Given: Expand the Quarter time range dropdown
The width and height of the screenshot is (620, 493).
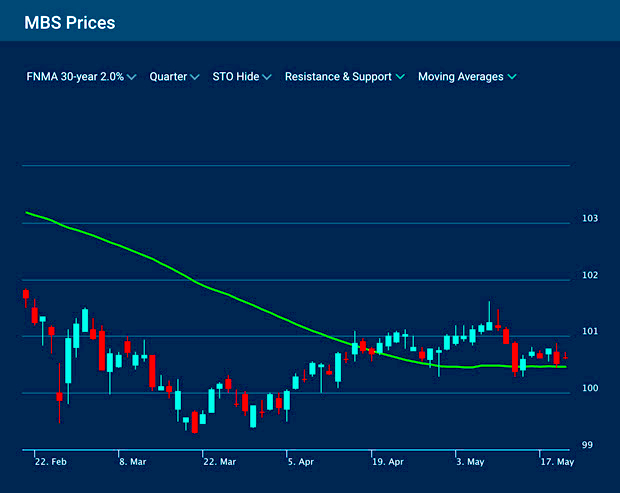Looking at the screenshot, I should [168, 77].
